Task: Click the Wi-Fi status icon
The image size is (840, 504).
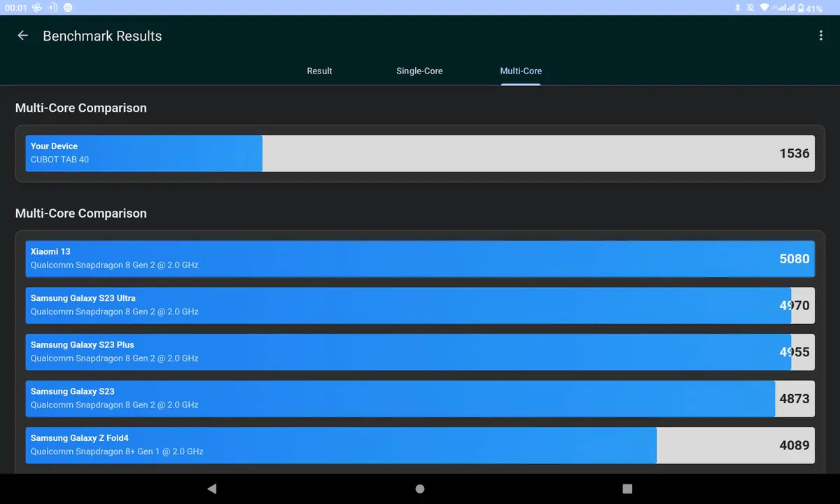Action: [x=764, y=8]
